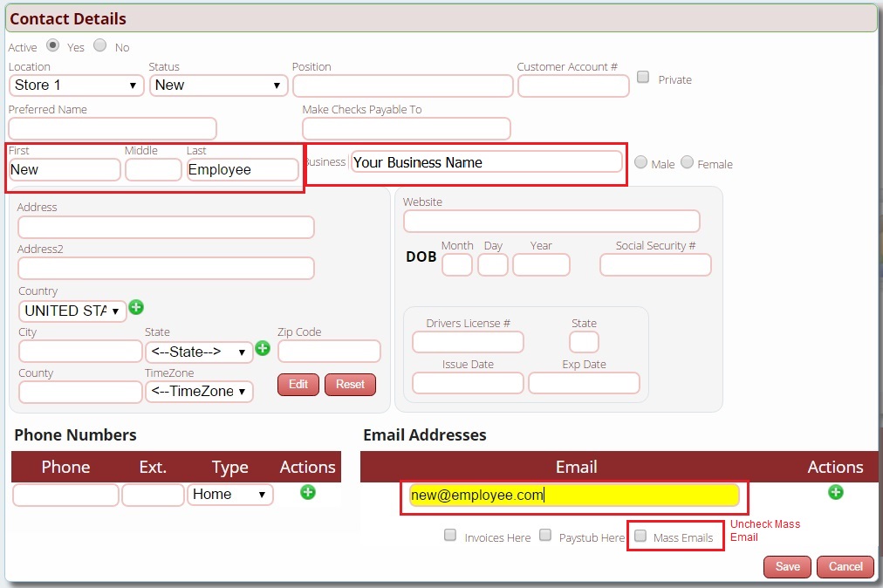The image size is (883, 588).
Task: Expand the Status dropdown set to New
Action: (x=218, y=85)
